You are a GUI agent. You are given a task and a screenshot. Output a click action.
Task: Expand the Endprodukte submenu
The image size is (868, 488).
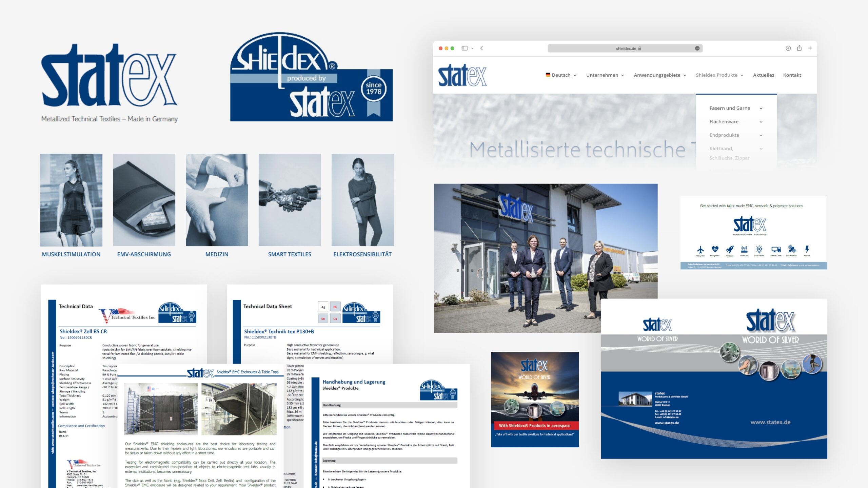pyautogui.click(x=736, y=135)
